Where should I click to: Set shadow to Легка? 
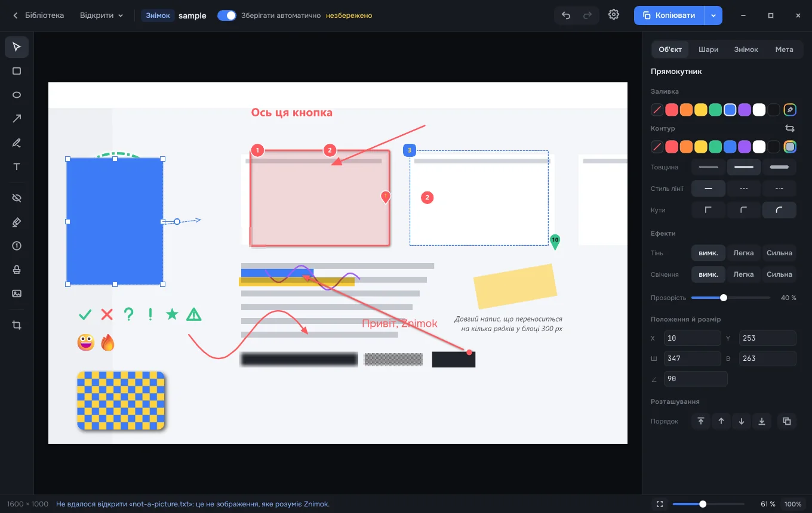(743, 253)
